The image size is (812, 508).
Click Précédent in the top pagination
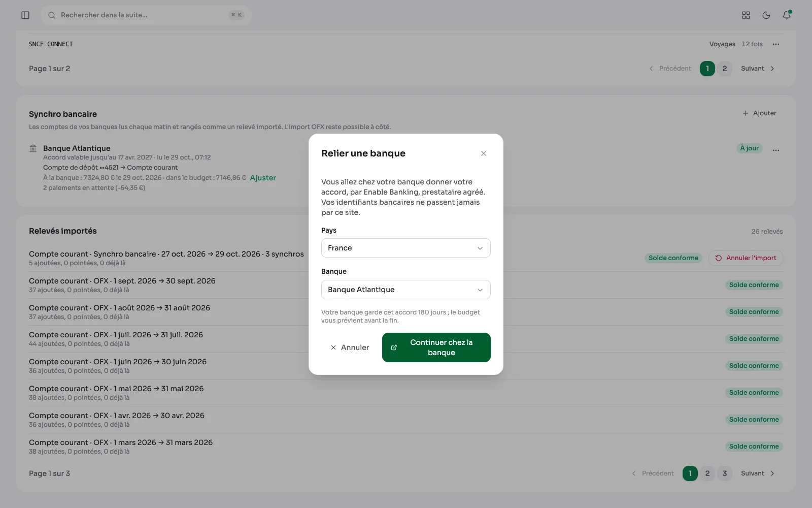(x=670, y=69)
